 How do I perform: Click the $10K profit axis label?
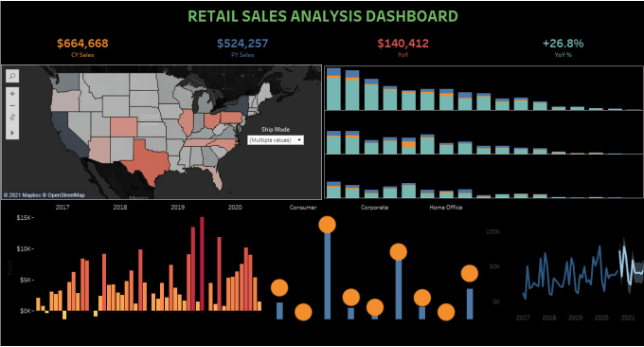coord(24,248)
